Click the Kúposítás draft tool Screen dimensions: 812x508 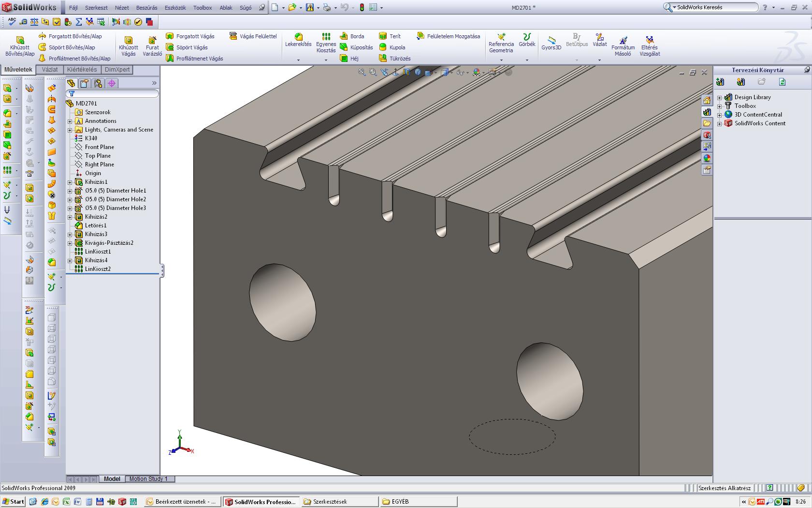point(356,47)
